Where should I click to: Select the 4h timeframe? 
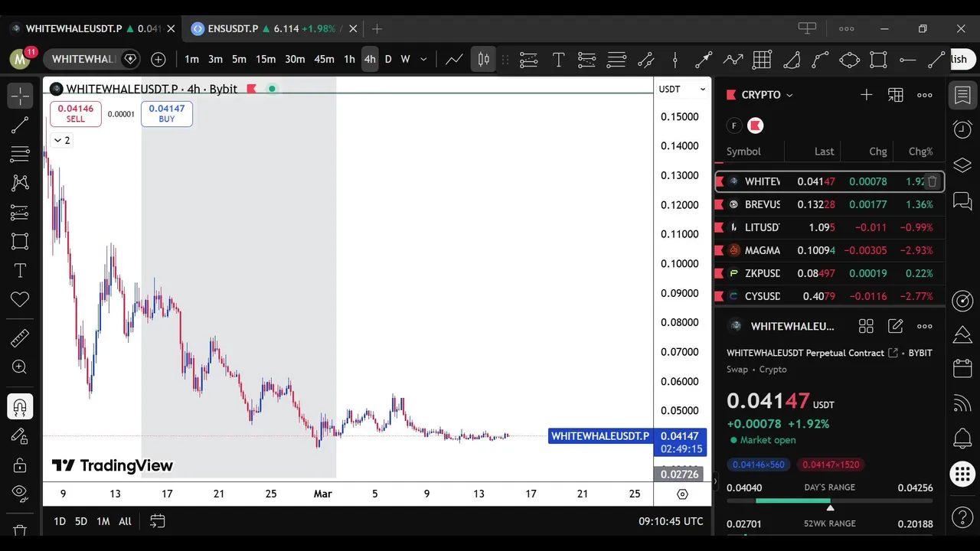[x=370, y=59]
